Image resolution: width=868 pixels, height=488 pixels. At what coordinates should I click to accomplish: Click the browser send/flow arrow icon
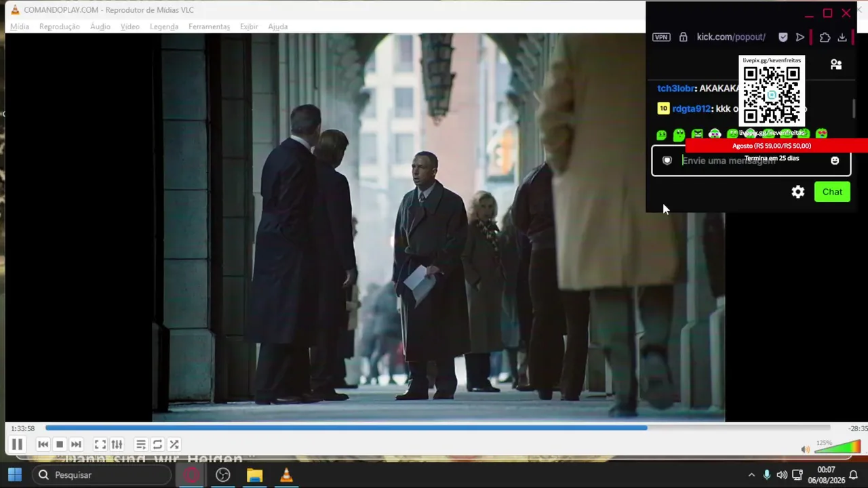[x=800, y=37]
